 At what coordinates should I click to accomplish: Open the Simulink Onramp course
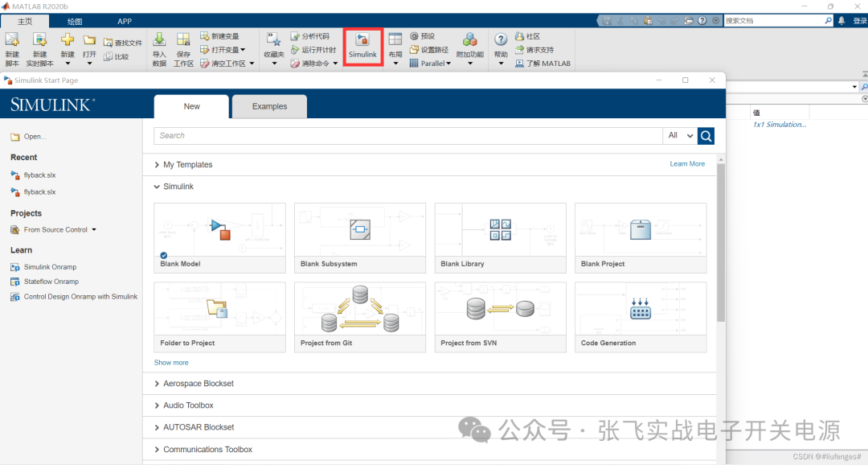click(50, 267)
